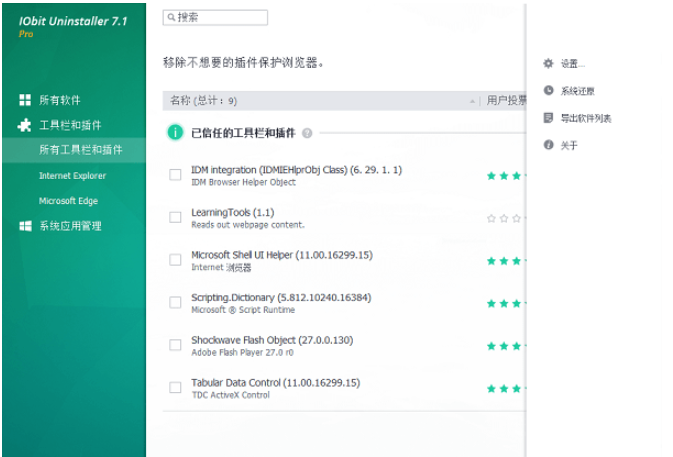This screenshot has height=457, width=673.
Task: Check the IDM integration checkbox
Action: pos(175,175)
